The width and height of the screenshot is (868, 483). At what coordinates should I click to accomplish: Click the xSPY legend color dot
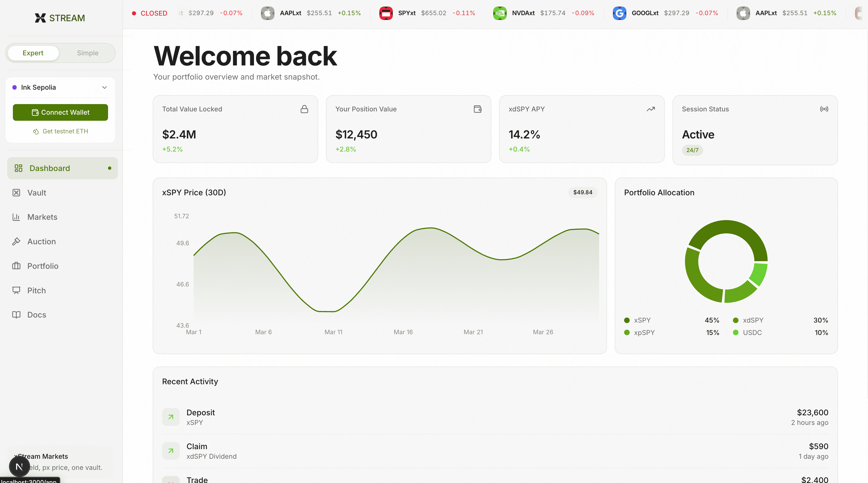point(627,320)
